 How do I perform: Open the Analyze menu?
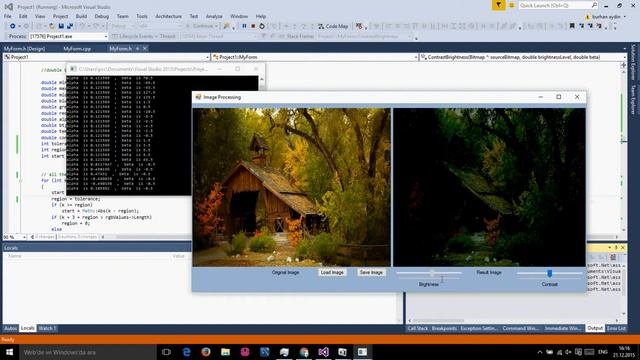214,16
